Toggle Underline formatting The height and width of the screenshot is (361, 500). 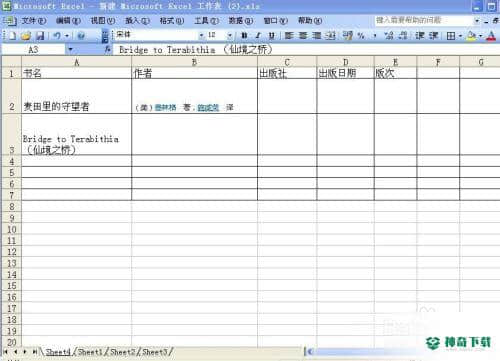click(272, 35)
